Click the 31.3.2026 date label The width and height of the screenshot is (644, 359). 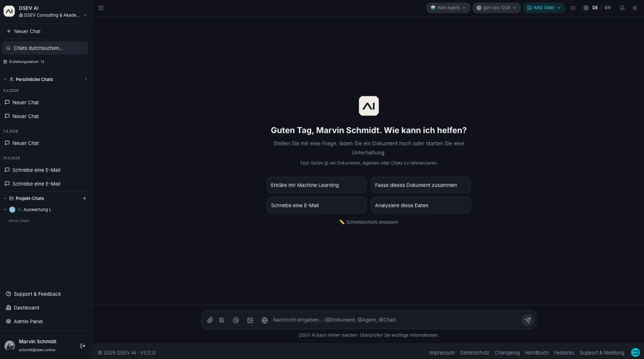click(x=12, y=158)
